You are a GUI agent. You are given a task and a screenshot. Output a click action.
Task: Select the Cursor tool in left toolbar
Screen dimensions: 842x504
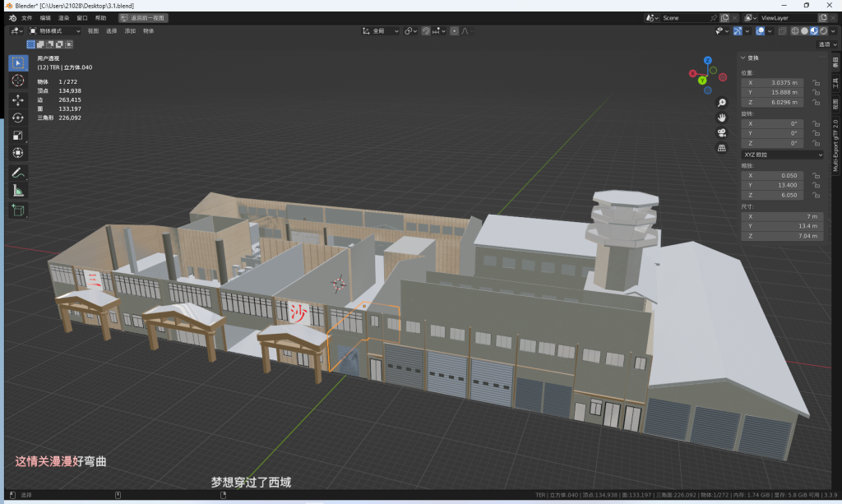point(18,81)
